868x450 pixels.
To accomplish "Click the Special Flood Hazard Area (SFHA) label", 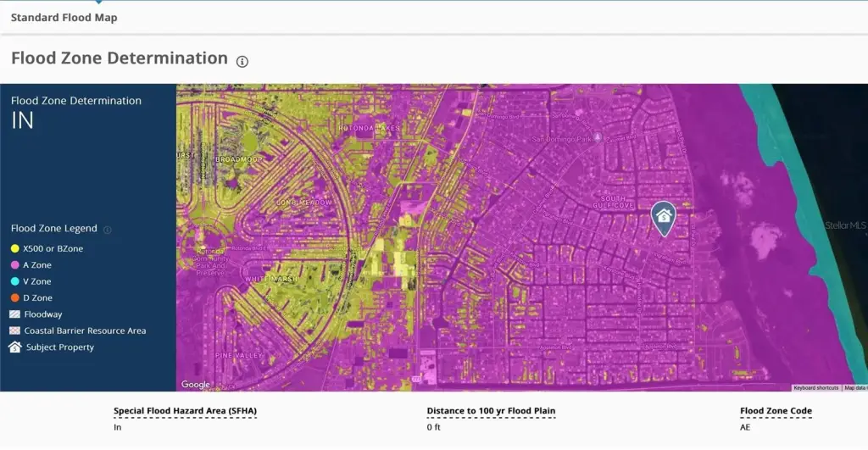I will 185,411.
